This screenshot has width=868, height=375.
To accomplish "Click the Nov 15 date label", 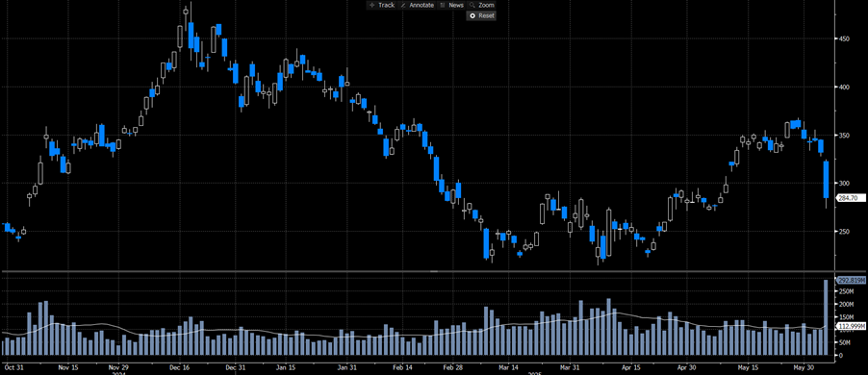I will click(x=68, y=366).
